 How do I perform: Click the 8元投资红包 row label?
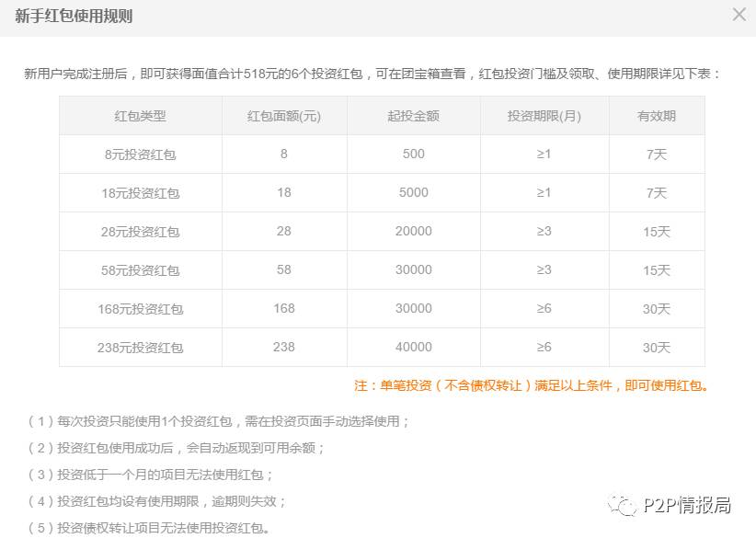(x=141, y=155)
